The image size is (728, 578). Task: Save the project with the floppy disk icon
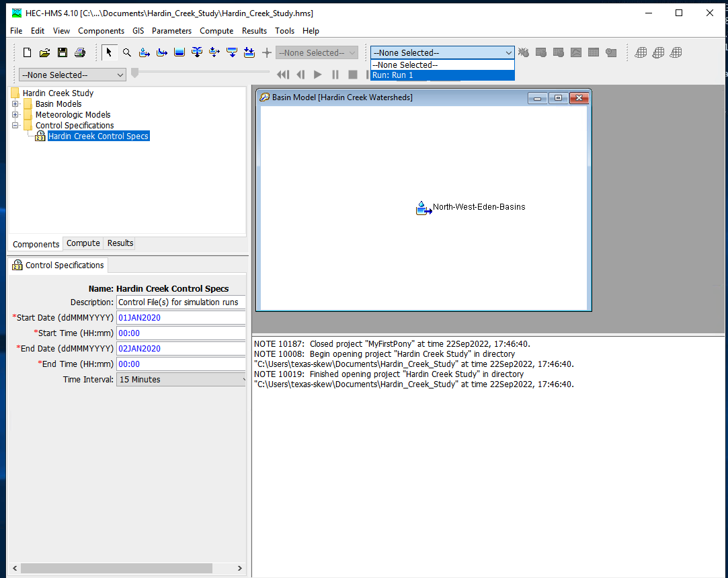pyautogui.click(x=63, y=52)
